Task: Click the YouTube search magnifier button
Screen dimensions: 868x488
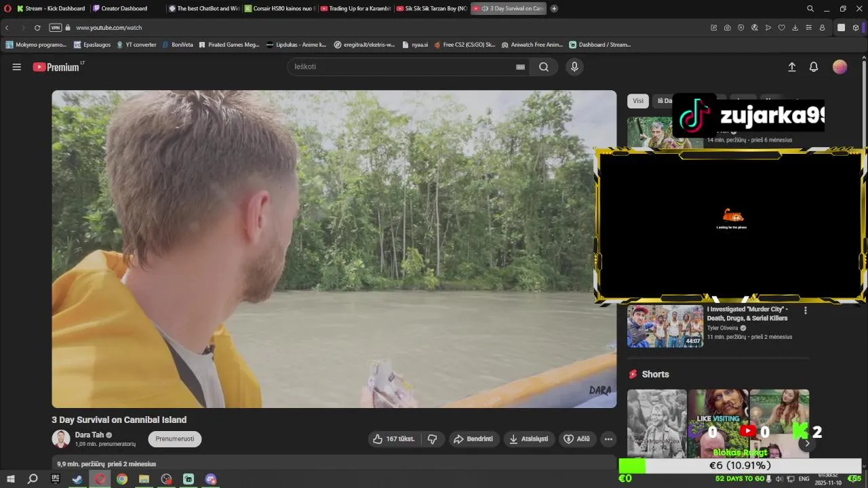Action: 544,67
